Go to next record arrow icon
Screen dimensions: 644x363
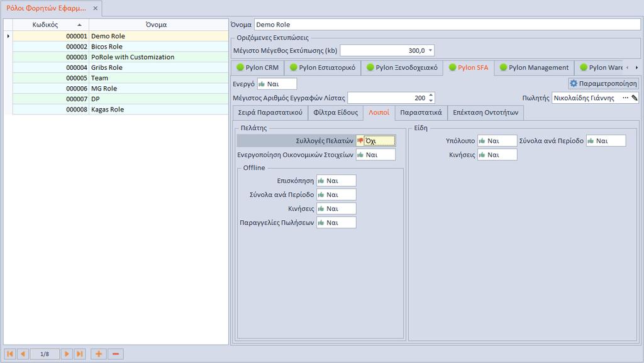[67, 354]
